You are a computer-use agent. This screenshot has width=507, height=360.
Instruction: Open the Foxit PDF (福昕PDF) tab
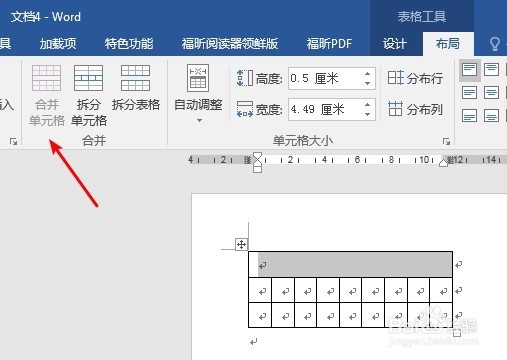point(329,44)
